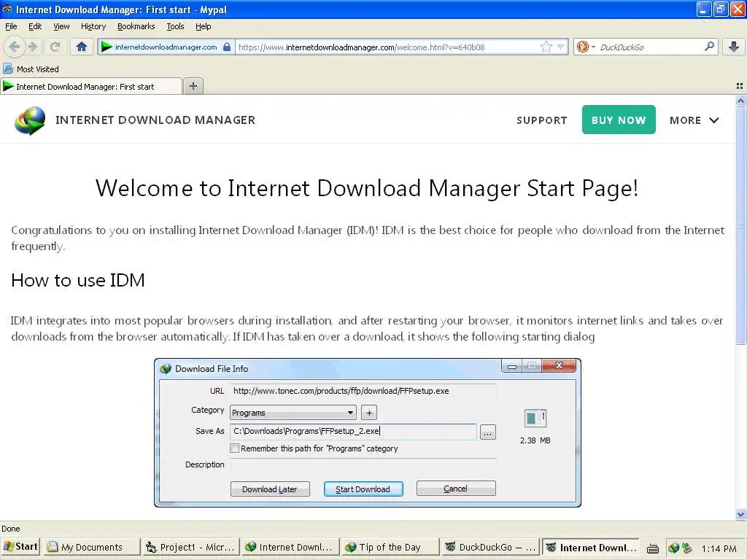The image size is (747, 560).
Task: Reload the page with the refresh icon
Action: tap(55, 47)
